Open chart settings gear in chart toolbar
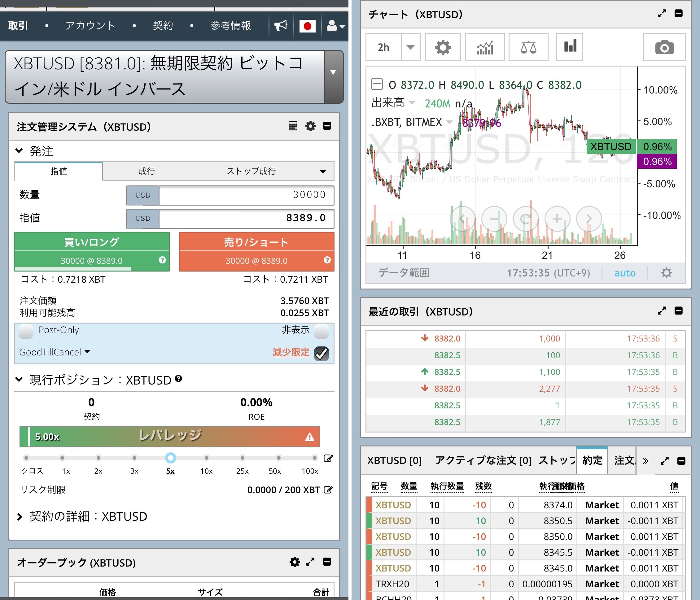 point(443,47)
